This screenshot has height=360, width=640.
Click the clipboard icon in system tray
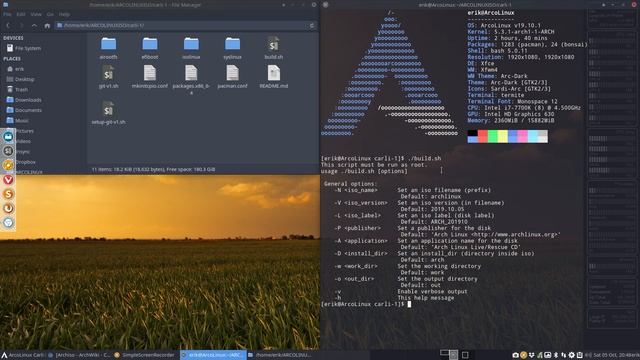[x=580, y=355]
